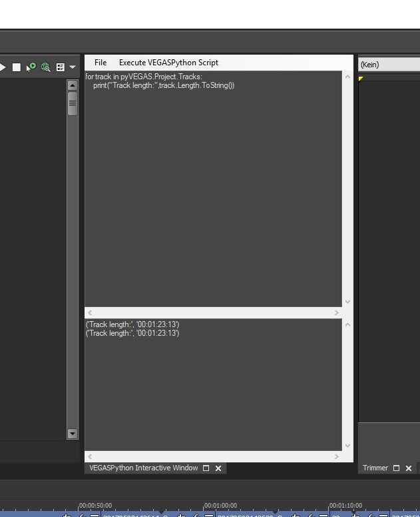
Task: Toggle the Auto Preview icon
Action: point(31,67)
